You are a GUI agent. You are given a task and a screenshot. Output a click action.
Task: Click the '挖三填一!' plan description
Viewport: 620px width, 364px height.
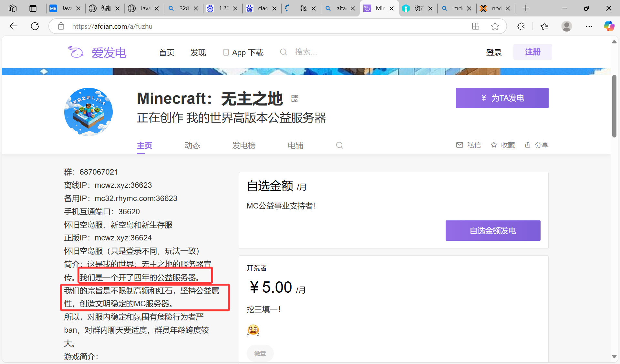click(263, 309)
